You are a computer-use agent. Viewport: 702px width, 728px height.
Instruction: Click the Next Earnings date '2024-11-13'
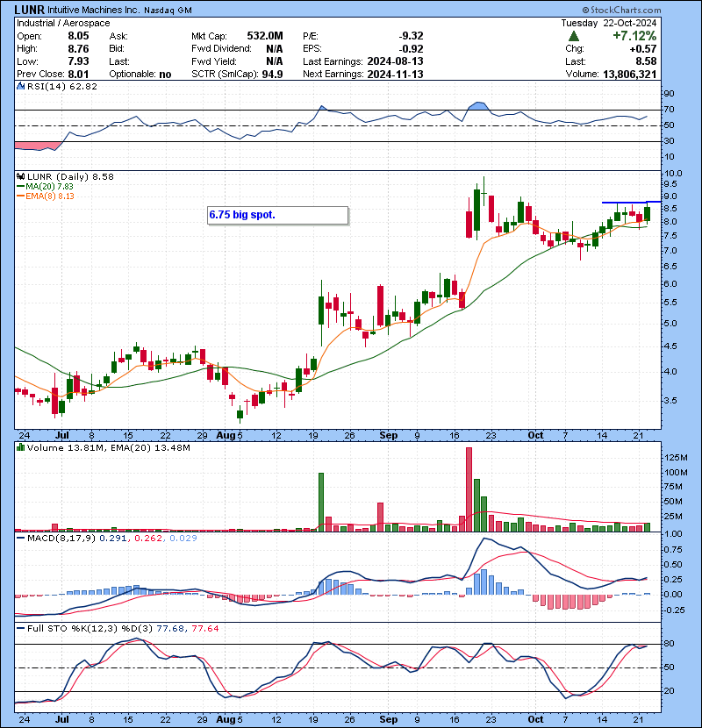coord(395,75)
